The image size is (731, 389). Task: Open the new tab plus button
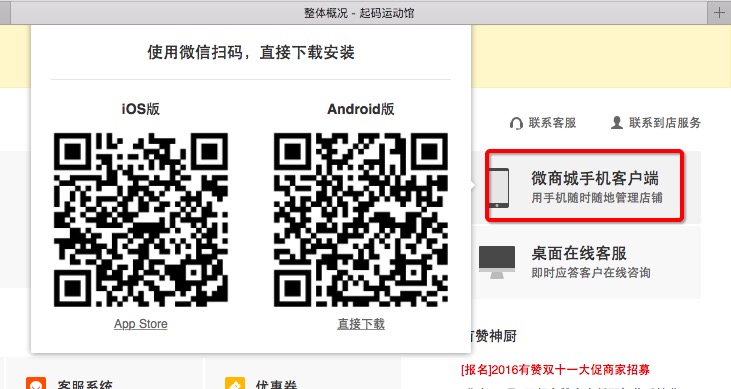click(x=719, y=12)
